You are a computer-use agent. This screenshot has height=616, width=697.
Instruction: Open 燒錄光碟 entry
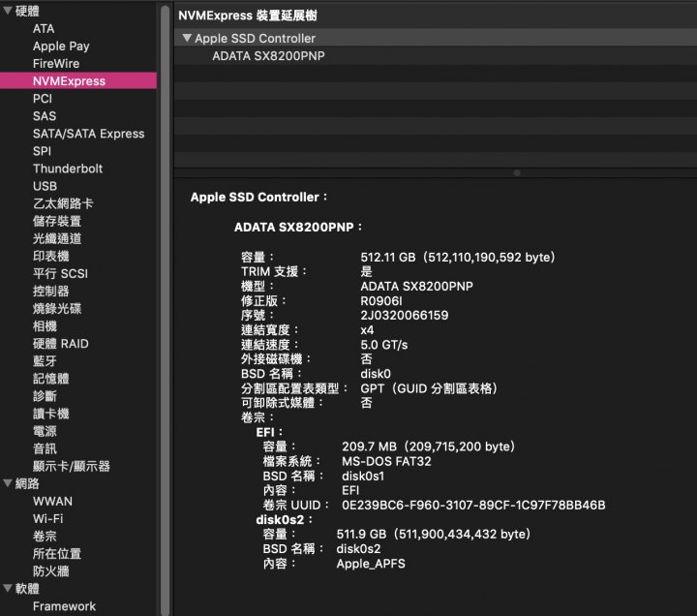(57, 309)
